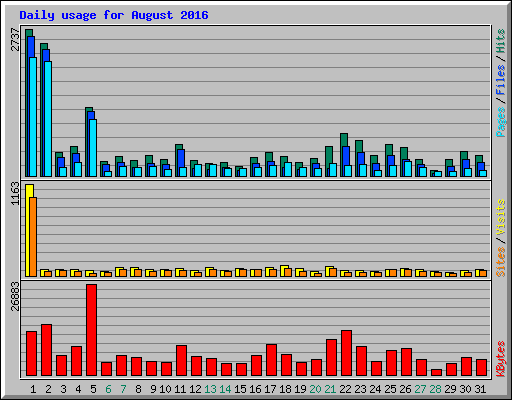
Task: Click day label 17 on the x-axis
Action: 270,389
